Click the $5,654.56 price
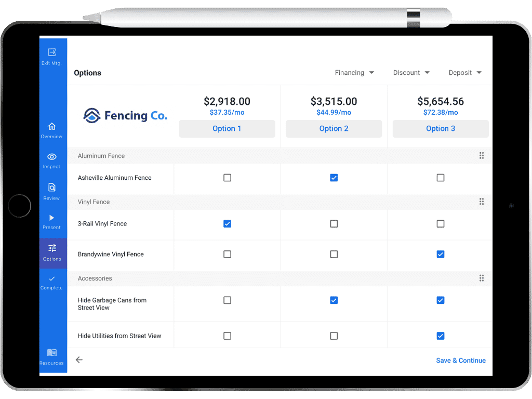Viewport: 532px width, 399px height. click(441, 101)
